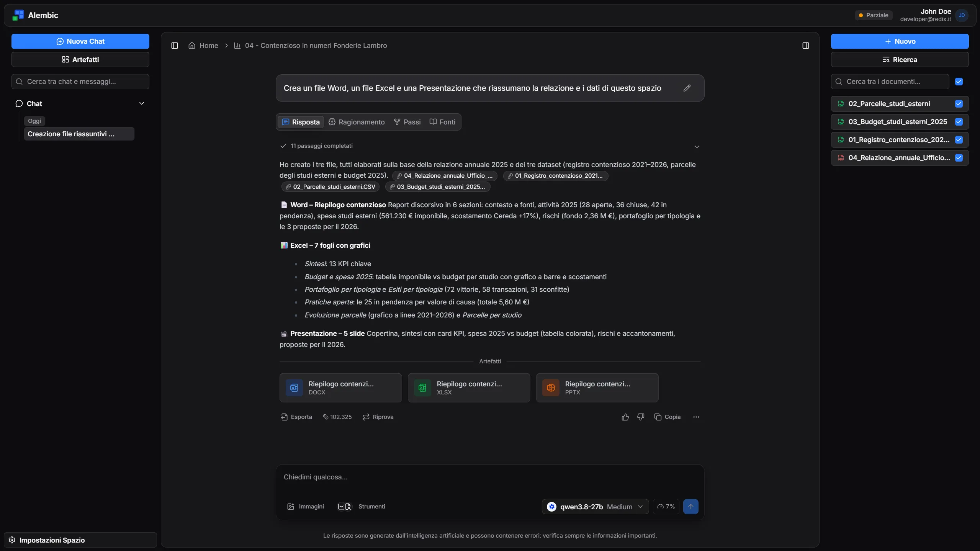Click Immagini to attach images
Screen dimensions: 980x551
(306, 507)
